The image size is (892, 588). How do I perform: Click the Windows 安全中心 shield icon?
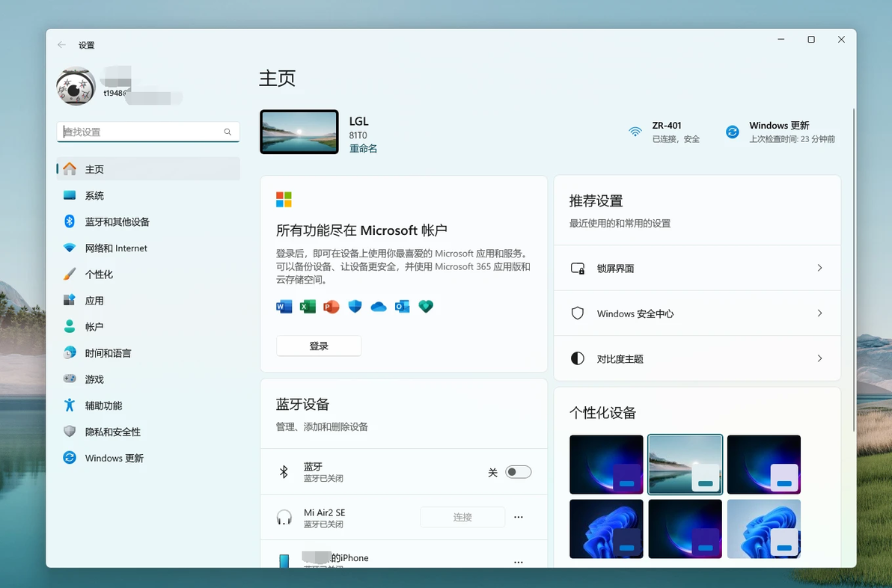[578, 313]
